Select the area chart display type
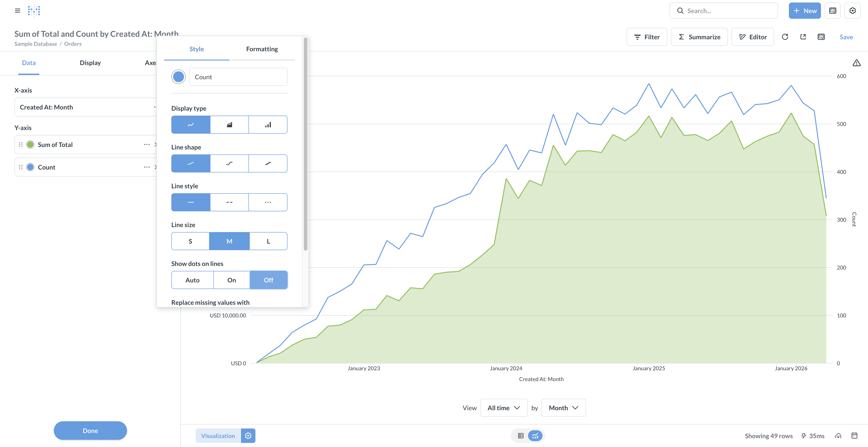The width and height of the screenshot is (868, 447). point(229,124)
